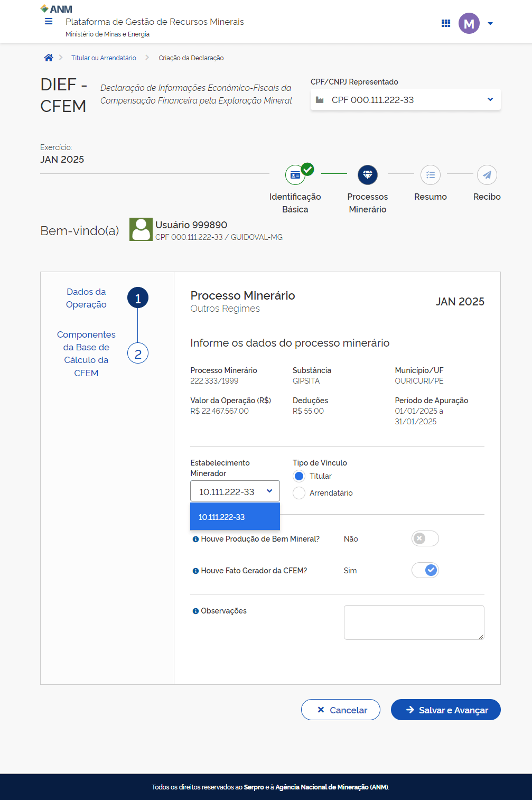
Task: Expand the CPF/CNPJ Representado dropdown
Action: (405, 100)
